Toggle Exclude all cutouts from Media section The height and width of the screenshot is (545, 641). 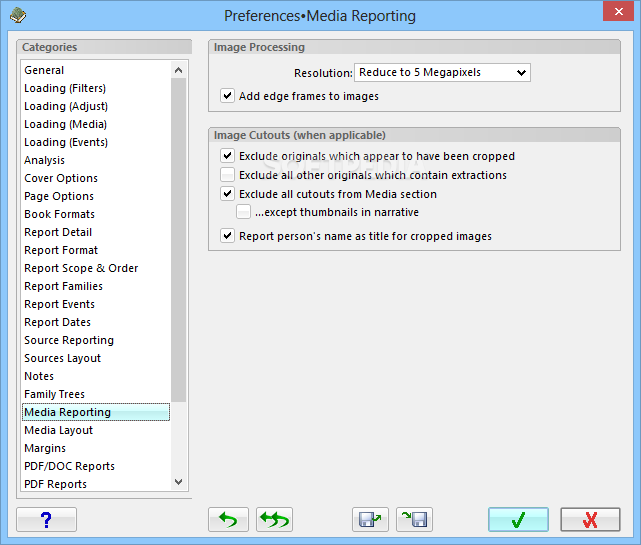(x=227, y=193)
